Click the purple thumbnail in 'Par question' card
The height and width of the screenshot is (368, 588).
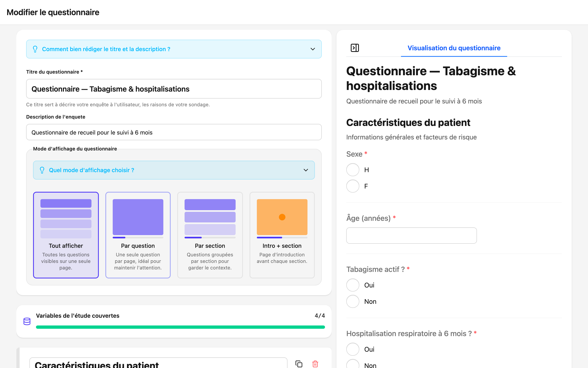pos(138,217)
